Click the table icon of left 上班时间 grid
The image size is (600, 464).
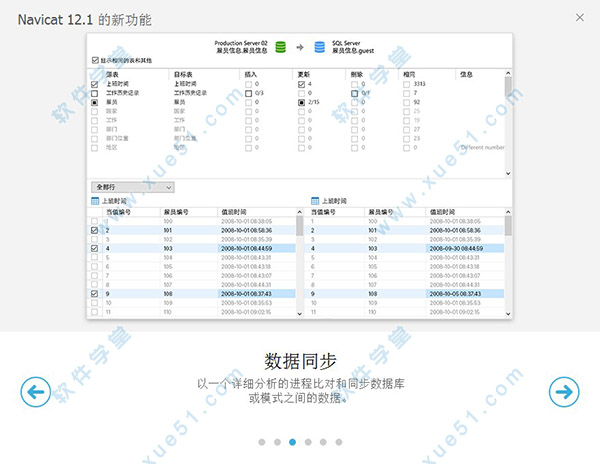click(95, 201)
